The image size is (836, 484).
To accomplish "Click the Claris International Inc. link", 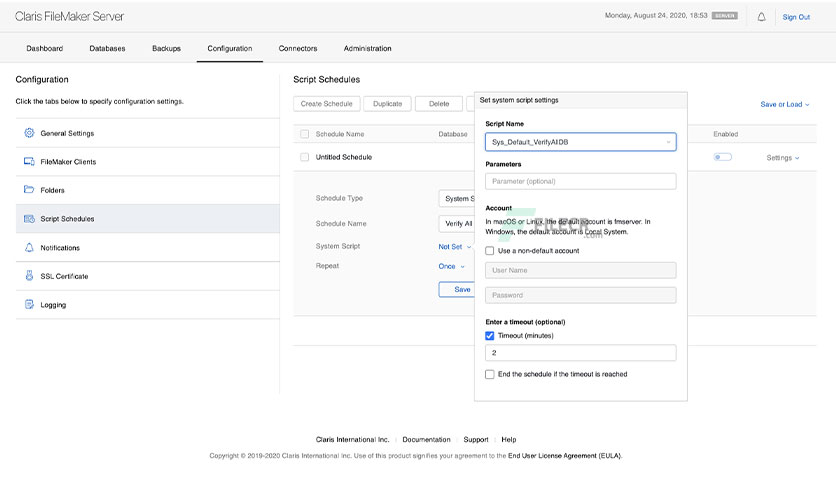I will tap(352, 440).
